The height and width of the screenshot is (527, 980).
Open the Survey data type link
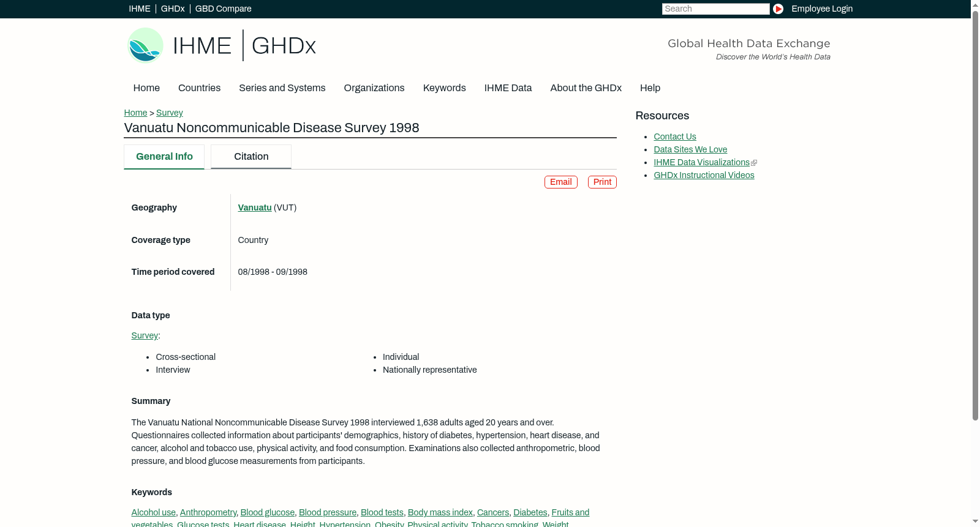point(145,335)
